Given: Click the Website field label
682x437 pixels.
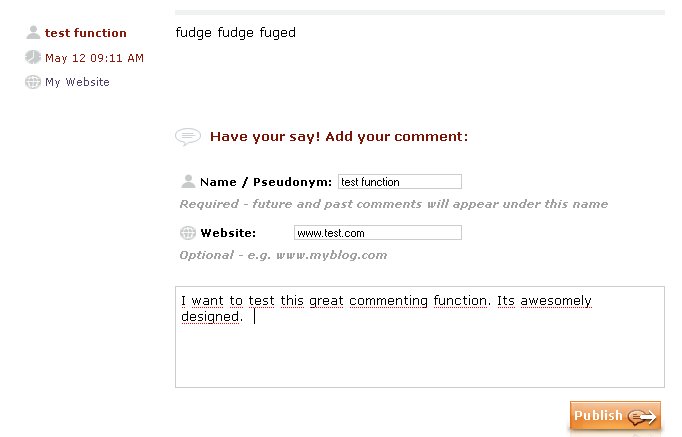Looking at the screenshot, I should pos(228,233).
